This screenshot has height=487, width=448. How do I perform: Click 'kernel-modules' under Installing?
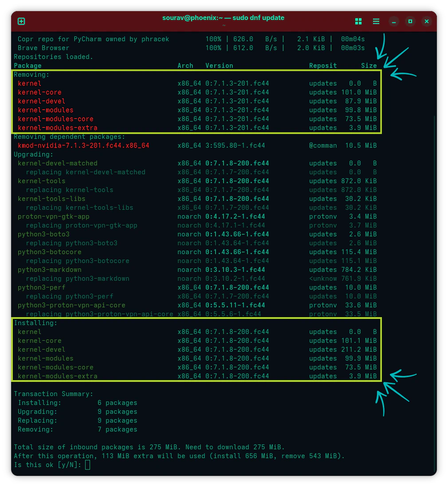(x=45, y=358)
